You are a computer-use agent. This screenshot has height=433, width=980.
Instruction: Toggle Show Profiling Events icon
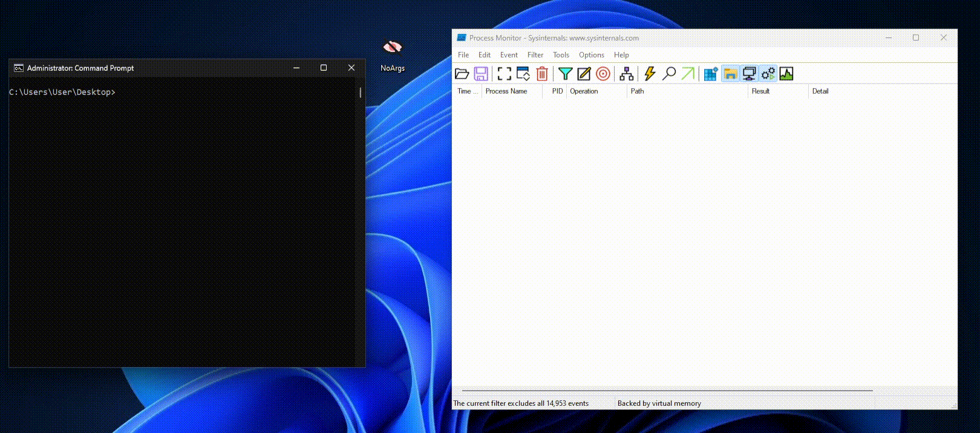click(x=786, y=74)
